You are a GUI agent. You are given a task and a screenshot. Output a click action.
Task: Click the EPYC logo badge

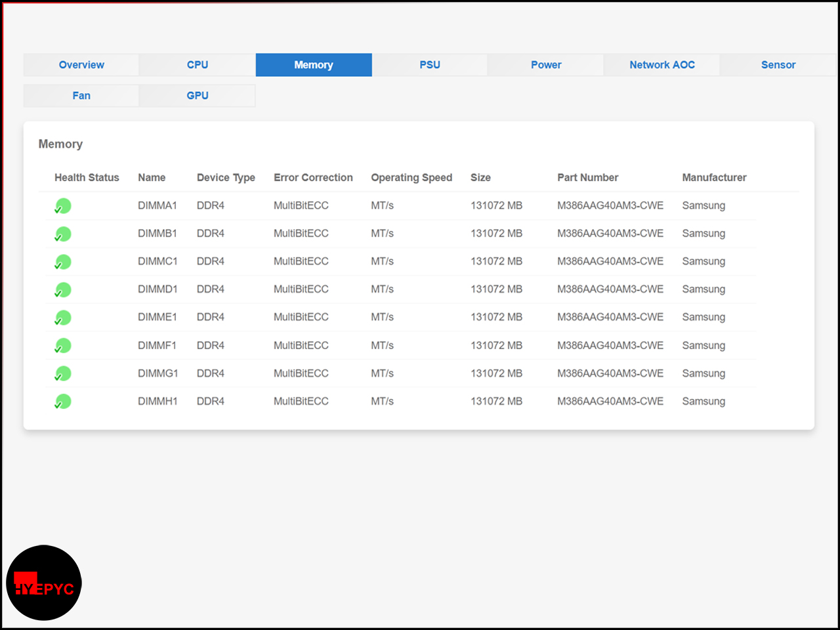(x=44, y=583)
